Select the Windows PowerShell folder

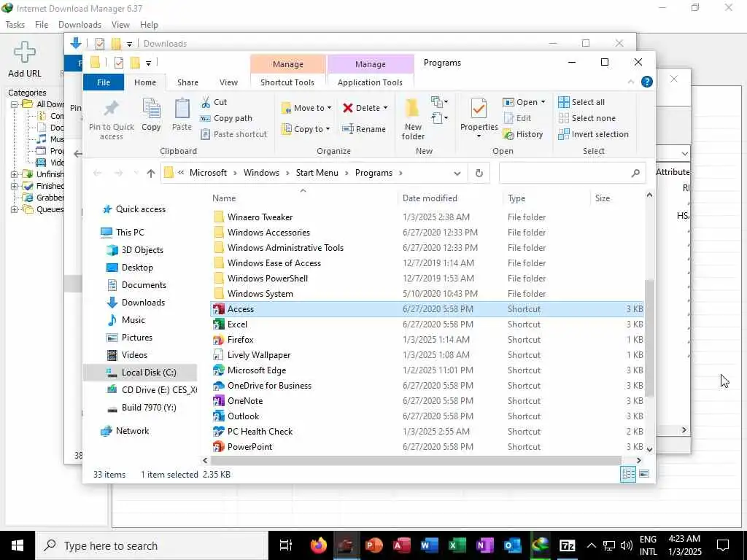[x=427, y=278]
